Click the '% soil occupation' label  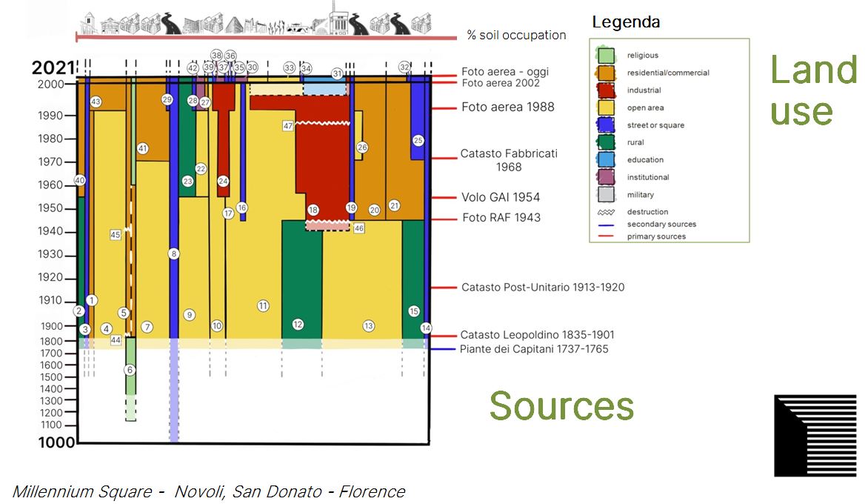pos(516,35)
